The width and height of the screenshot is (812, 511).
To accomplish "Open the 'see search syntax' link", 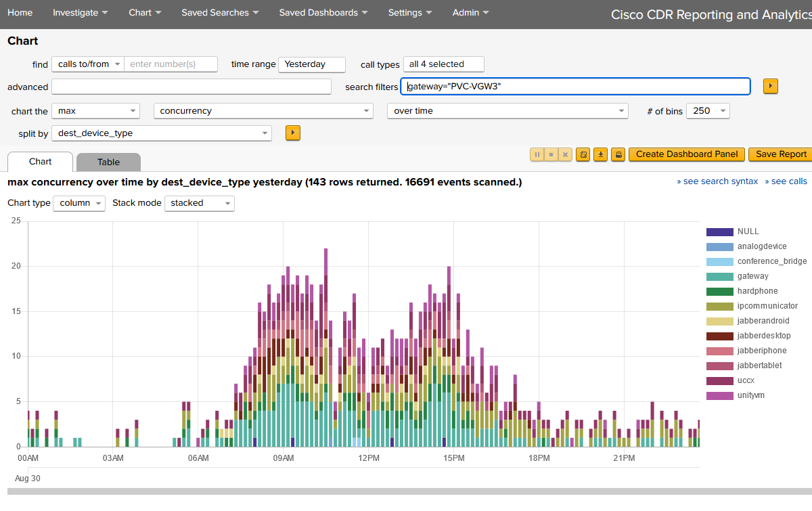I will [x=717, y=181].
